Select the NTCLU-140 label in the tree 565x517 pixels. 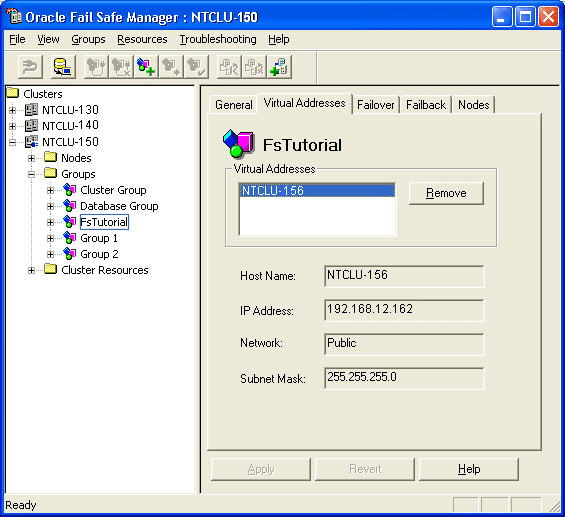[x=70, y=125]
